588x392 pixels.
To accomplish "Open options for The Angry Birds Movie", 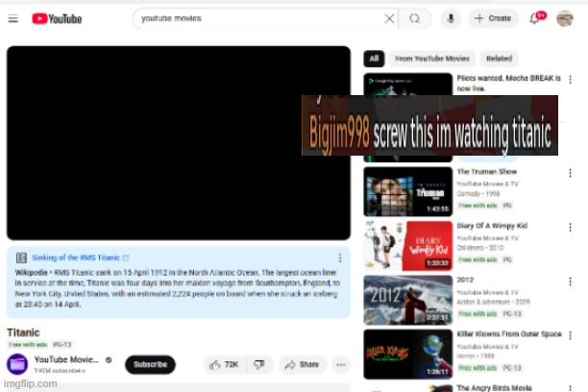I will coord(570,388).
